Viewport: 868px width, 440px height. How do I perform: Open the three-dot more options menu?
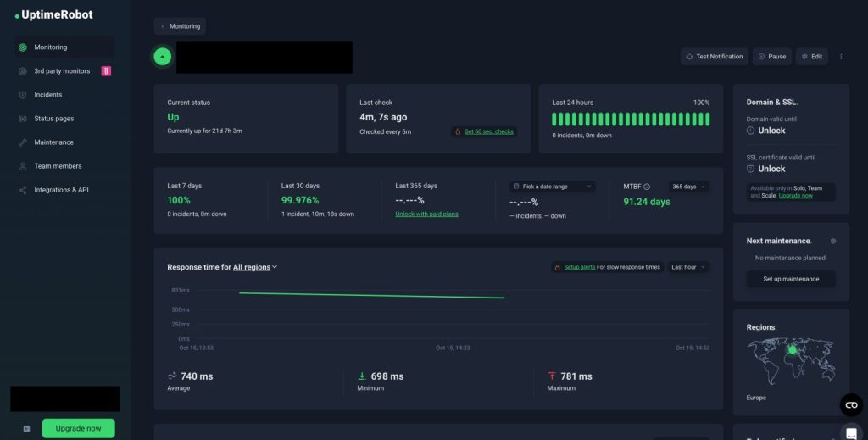click(841, 57)
